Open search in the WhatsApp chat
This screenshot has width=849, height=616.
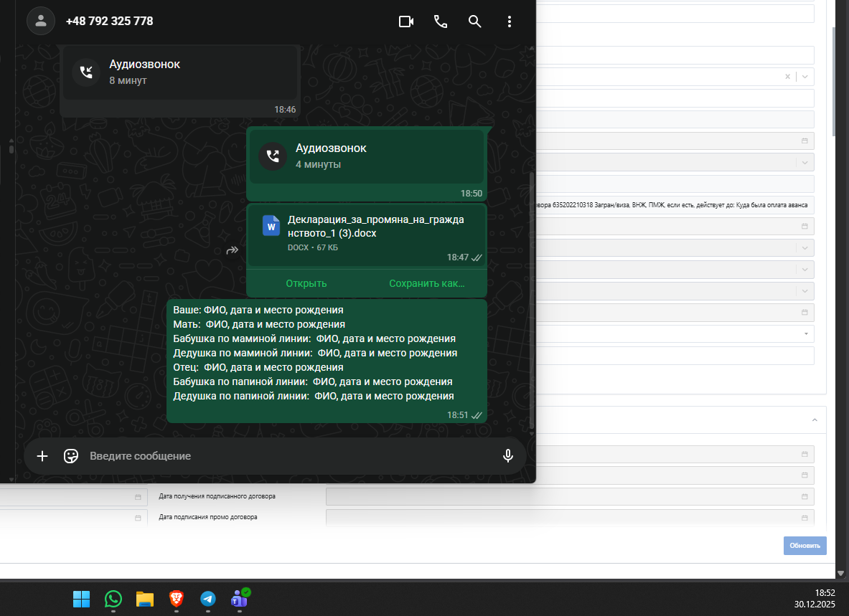point(475,21)
